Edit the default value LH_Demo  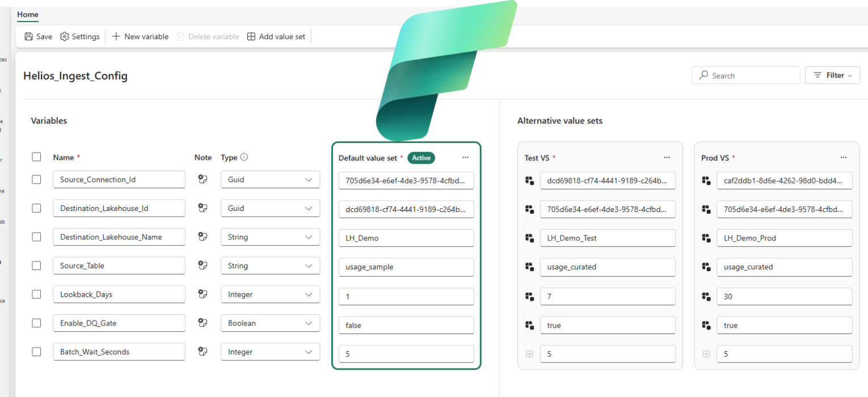click(406, 238)
